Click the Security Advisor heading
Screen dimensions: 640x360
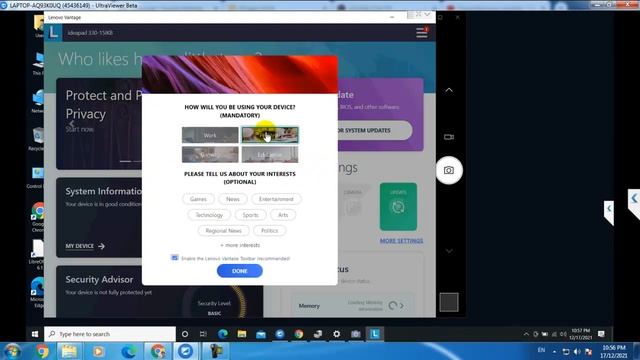tap(99, 279)
